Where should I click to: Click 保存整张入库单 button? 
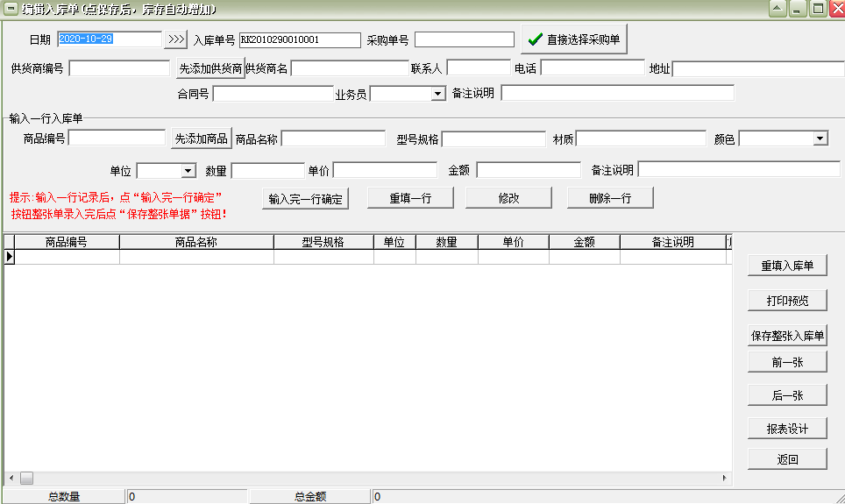tap(787, 336)
